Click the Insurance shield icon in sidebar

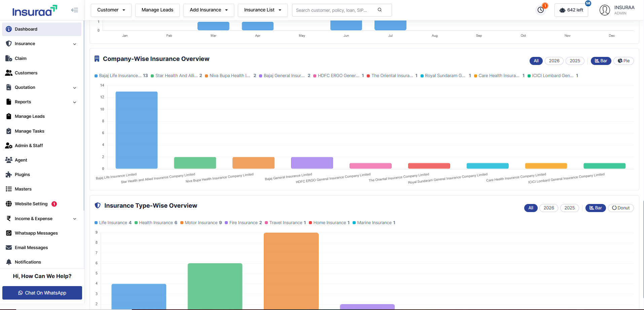click(x=9, y=44)
